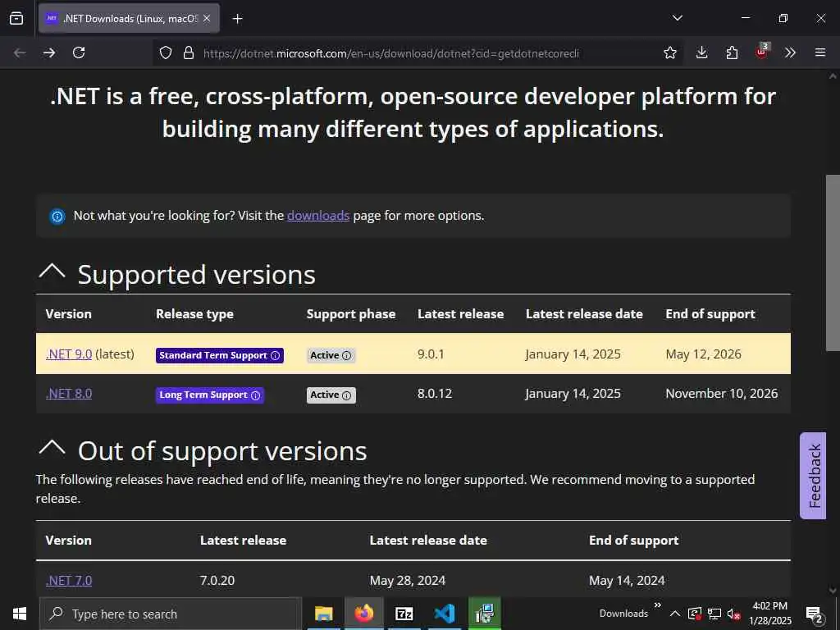Image resolution: width=840 pixels, height=630 pixels.
Task: Select the .NET Downloads tab
Action: click(x=129, y=18)
